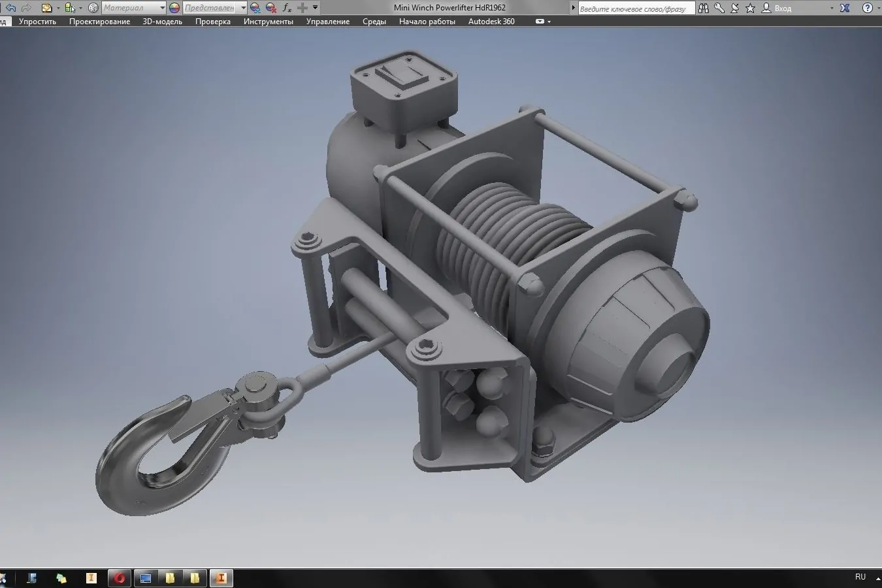The image size is (882, 588).
Task: Click the Undo arrow in the quick toolbar
Action: click(10, 8)
